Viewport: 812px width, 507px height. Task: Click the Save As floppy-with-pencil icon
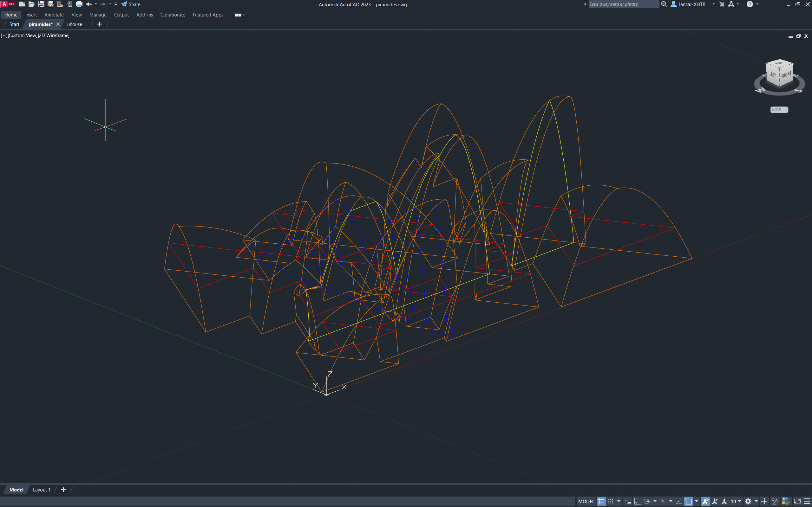click(x=51, y=4)
